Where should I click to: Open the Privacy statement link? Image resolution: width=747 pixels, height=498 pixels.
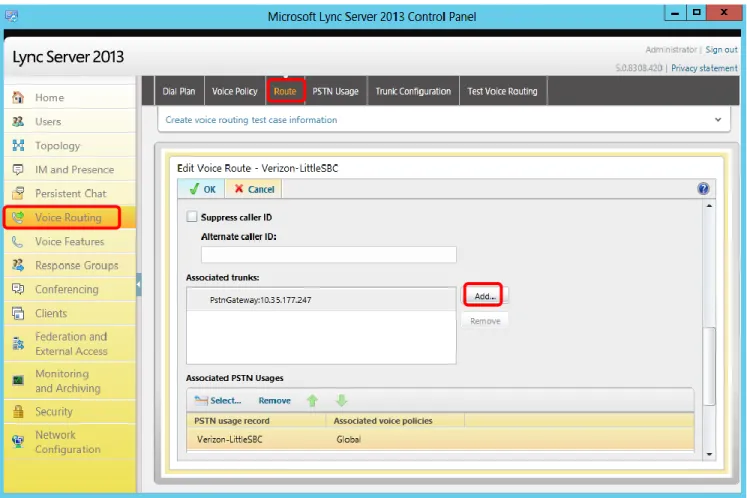click(x=704, y=68)
